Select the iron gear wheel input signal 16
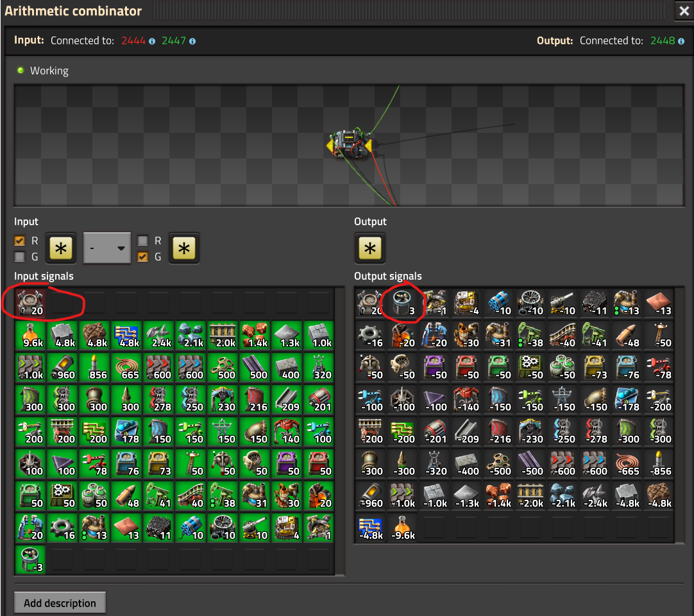694x616 pixels. tap(62, 528)
